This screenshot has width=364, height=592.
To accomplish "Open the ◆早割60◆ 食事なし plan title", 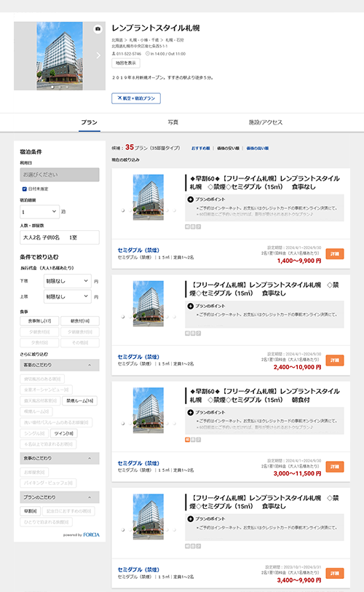I will pos(265,182).
